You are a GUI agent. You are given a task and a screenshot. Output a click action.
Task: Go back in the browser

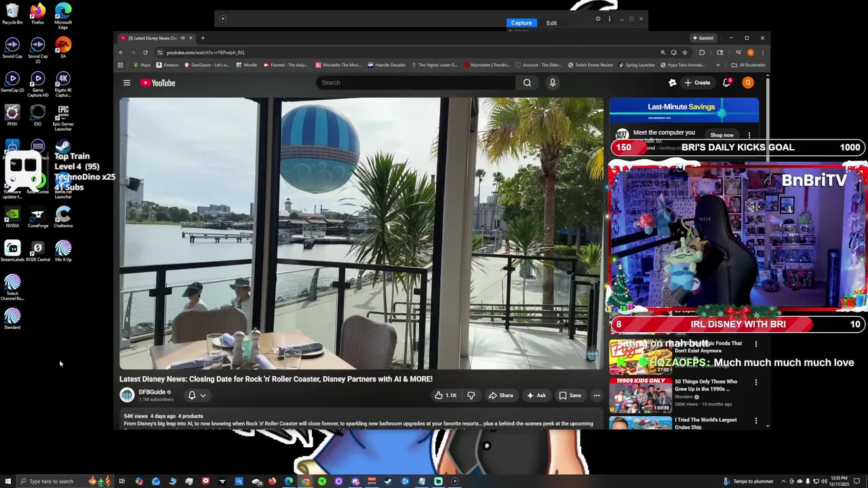(x=121, y=52)
